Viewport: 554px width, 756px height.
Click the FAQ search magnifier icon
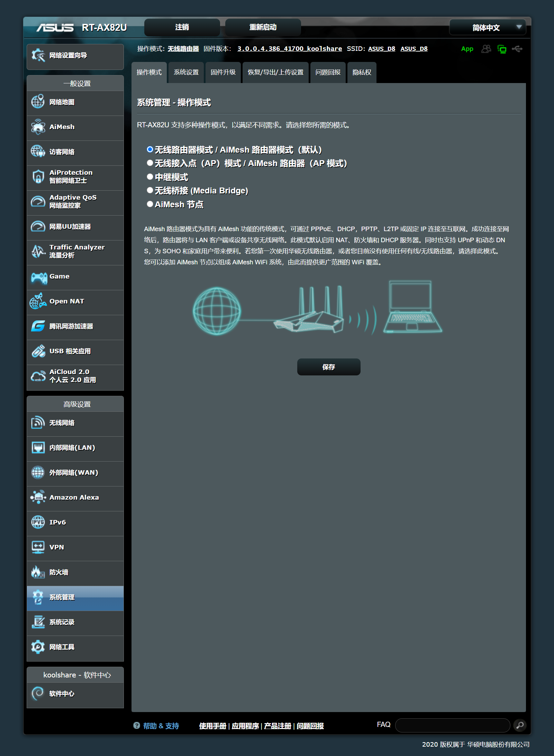click(520, 725)
